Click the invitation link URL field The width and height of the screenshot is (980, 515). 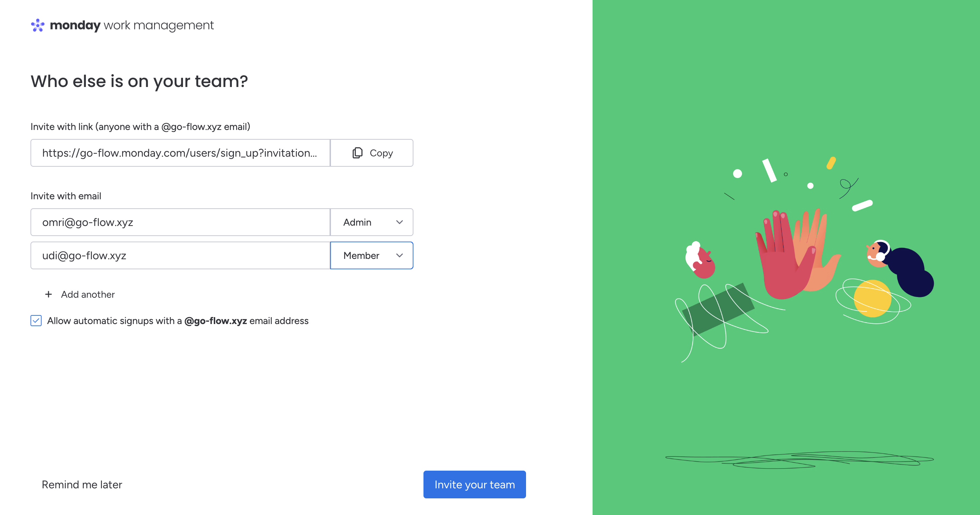point(180,153)
